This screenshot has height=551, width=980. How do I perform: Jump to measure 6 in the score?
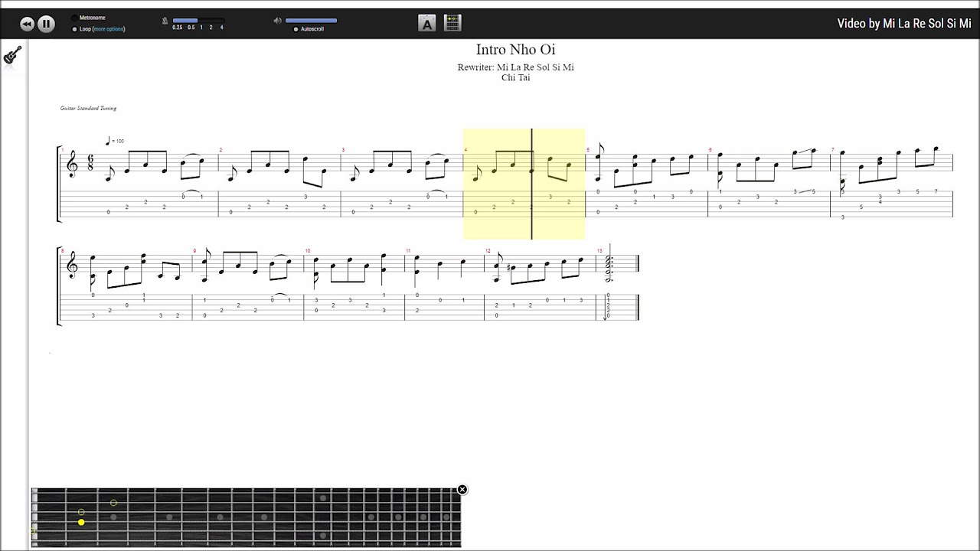[x=769, y=184]
